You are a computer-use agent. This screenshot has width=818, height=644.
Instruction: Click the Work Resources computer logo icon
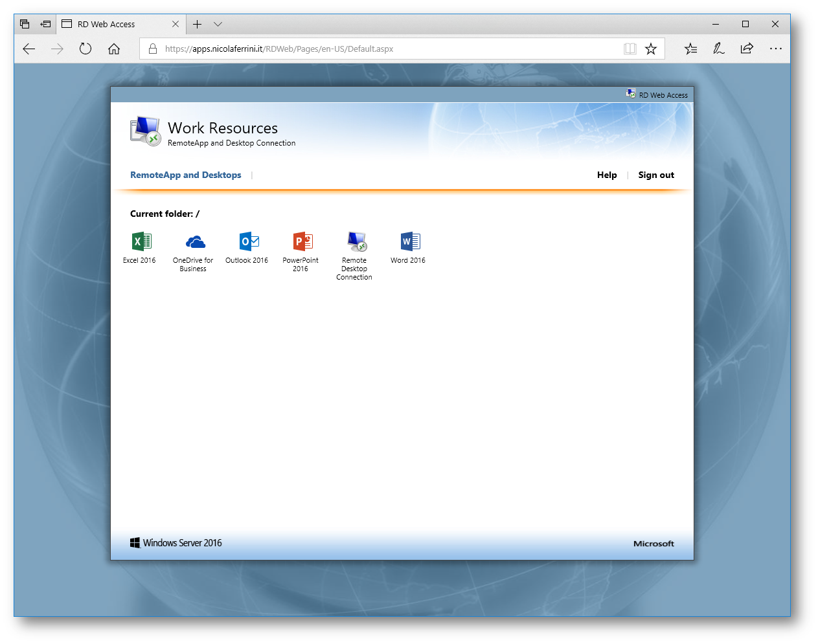pos(145,131)
